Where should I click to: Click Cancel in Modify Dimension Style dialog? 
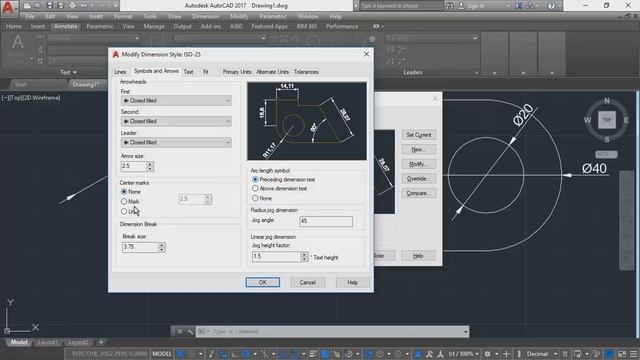coord(308,282)
